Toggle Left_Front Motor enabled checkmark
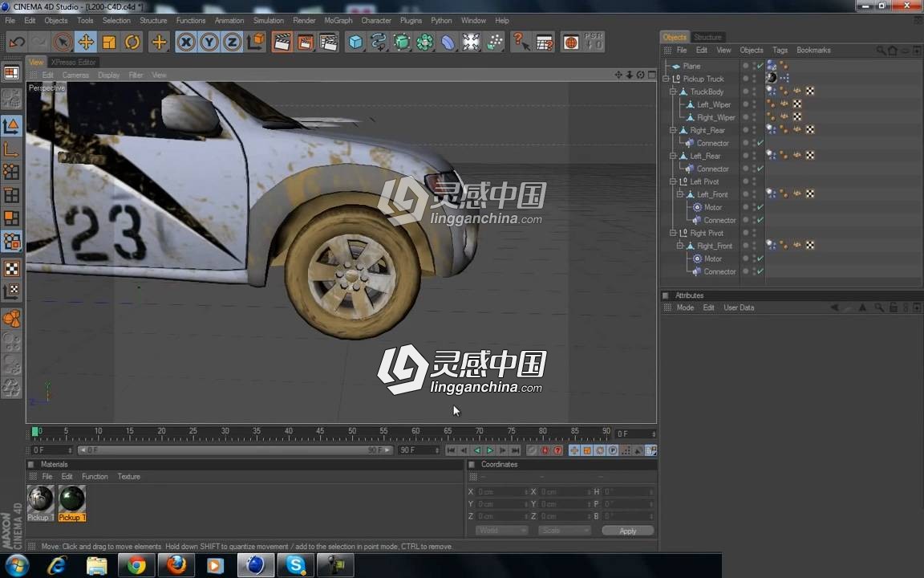This screenshot has width=924, height=578. 760,207
